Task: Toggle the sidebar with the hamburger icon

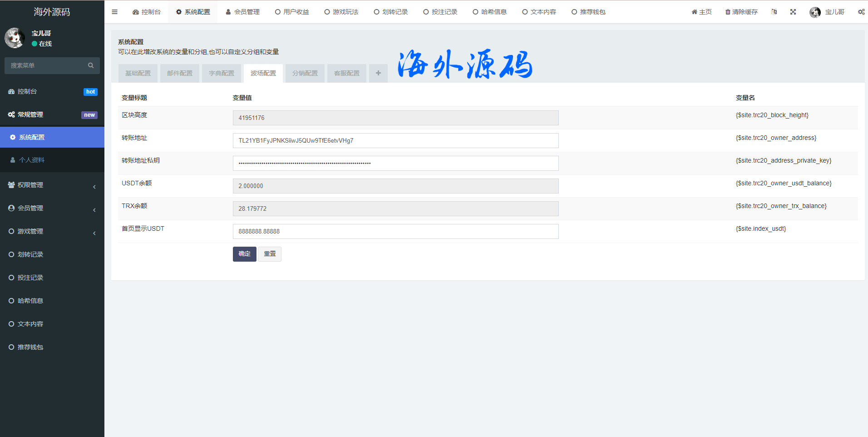Action: [114, 12]
